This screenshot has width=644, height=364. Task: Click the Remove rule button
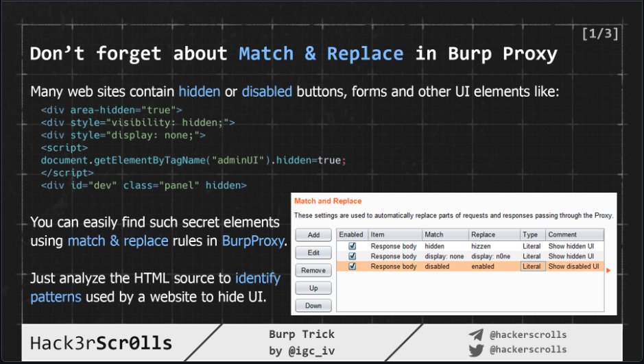313,271
